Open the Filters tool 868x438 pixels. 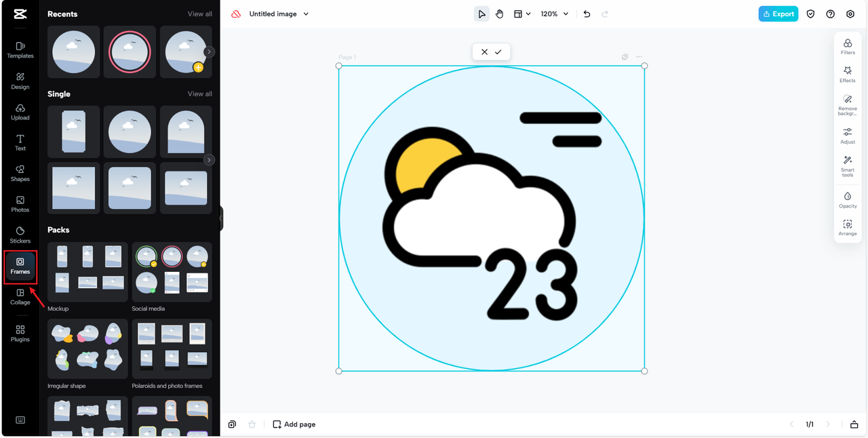click(x=848, y=47)
